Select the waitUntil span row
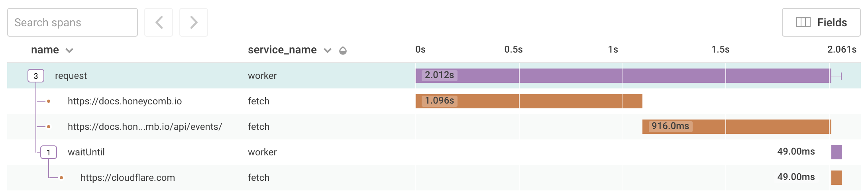Image resolution: width=868 pixels, height=196 pixels. (x=86, y=152)
